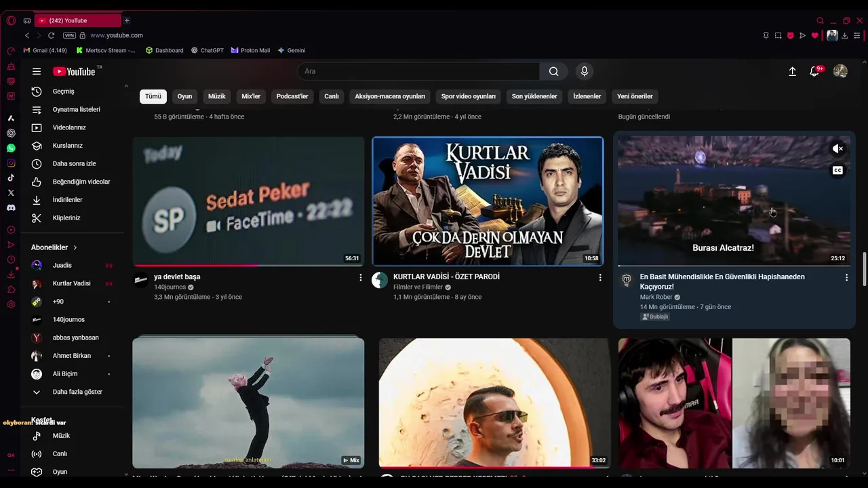868x488 pixels.
Task: Click the Ara search input field
Action: pyautogui.click(x=418, y=71)
